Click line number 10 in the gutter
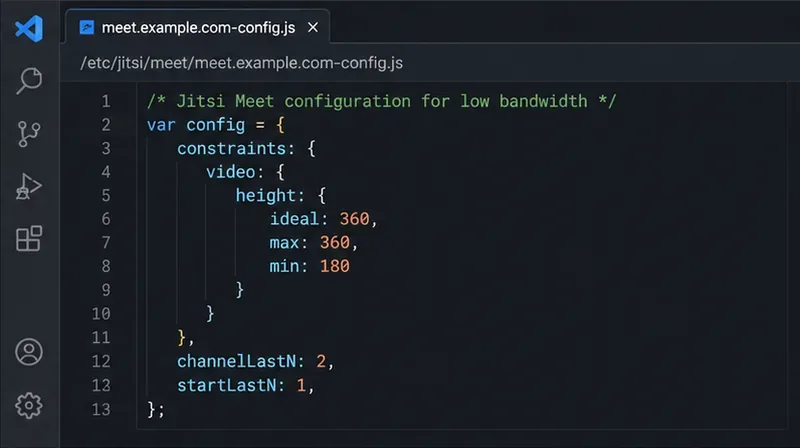 [x=101, y=313]
